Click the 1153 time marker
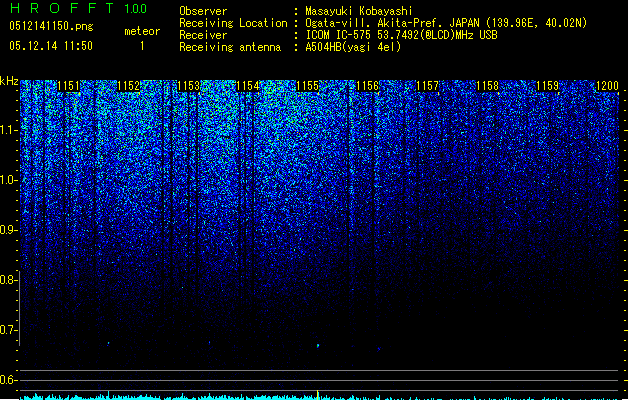The width and height of the screenshot is (629, 400). point(188,86)
